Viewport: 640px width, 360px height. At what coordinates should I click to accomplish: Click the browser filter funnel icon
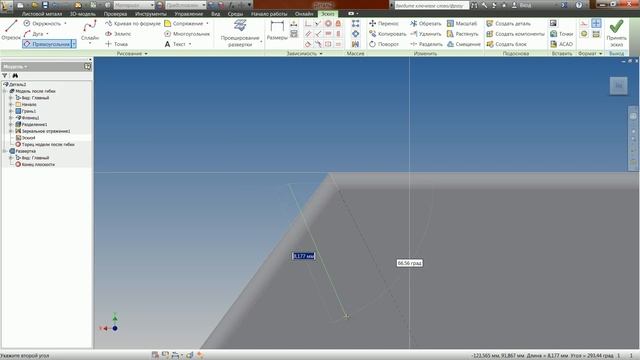(x=5, y=76)
